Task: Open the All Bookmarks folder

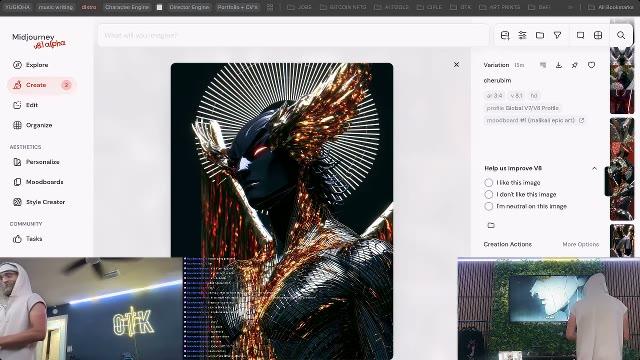Action: pyautogui.click(x=611, y=7)
